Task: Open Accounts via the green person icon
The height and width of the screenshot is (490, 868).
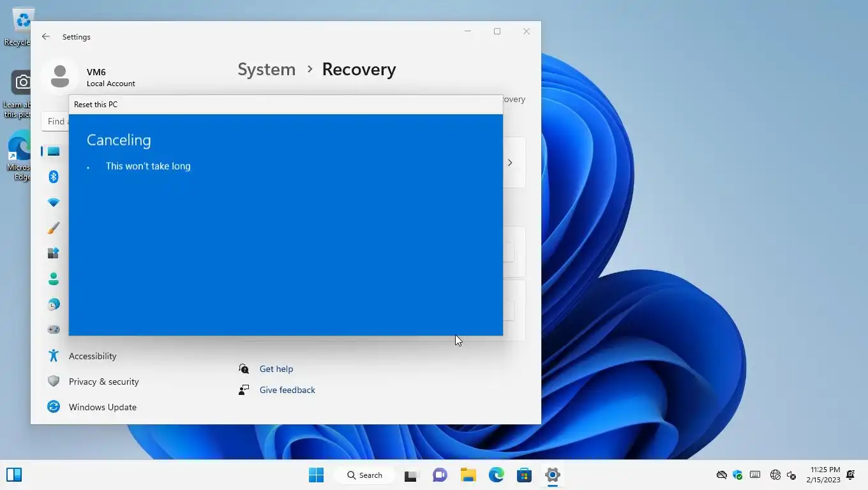Action: (x=54, y=279)
